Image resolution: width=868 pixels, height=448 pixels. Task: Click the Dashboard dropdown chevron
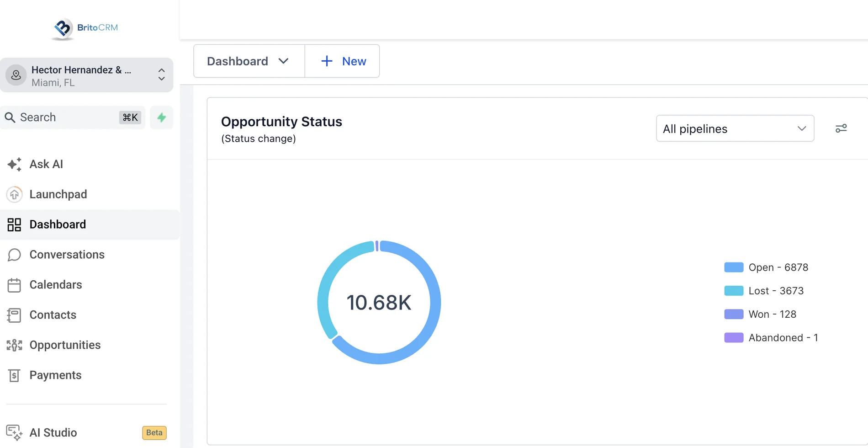[x=283, y=61]
